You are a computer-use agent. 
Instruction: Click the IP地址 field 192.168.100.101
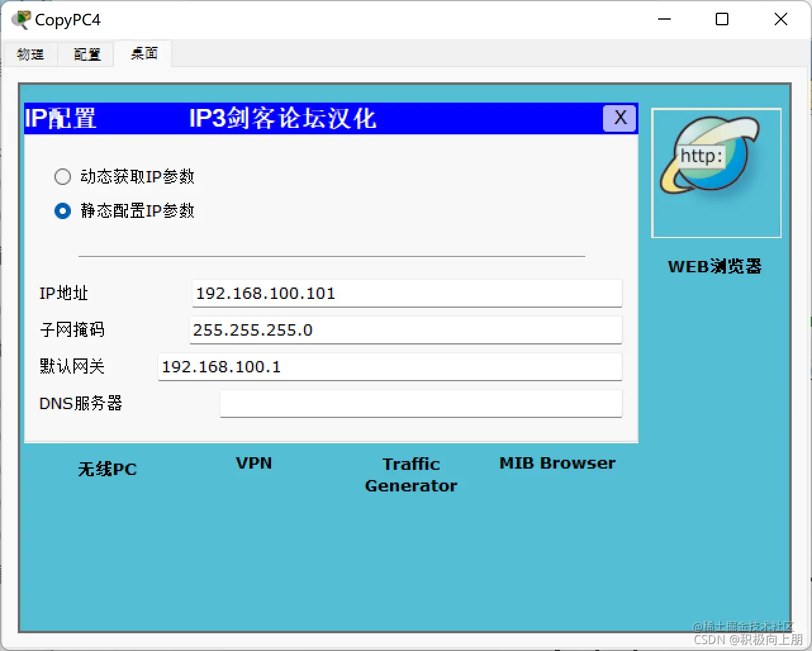pos(407,293)
